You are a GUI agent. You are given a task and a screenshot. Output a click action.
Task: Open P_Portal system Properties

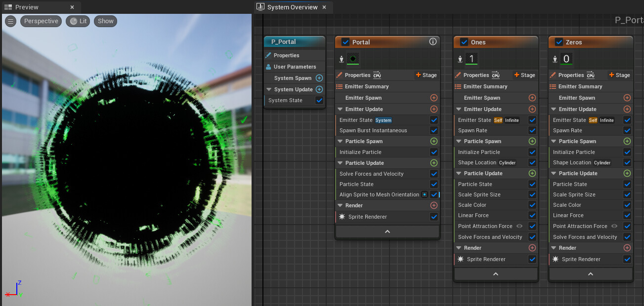(x=295, y=55)
